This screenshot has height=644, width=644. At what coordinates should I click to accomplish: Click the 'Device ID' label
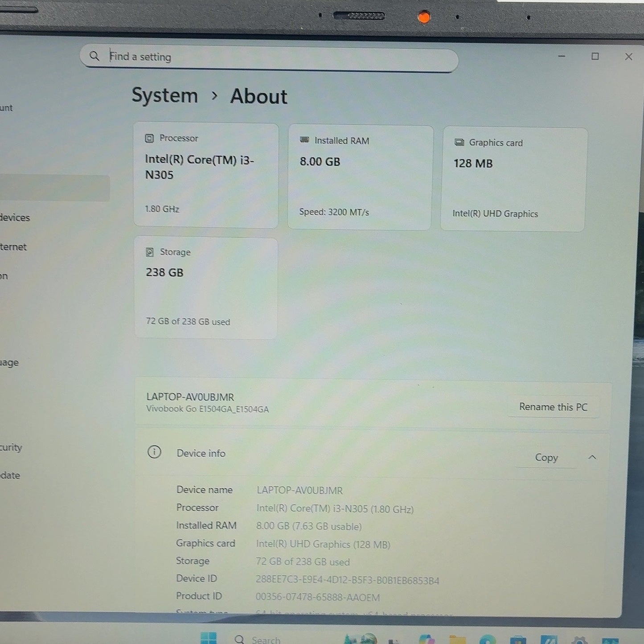point(196,578)
